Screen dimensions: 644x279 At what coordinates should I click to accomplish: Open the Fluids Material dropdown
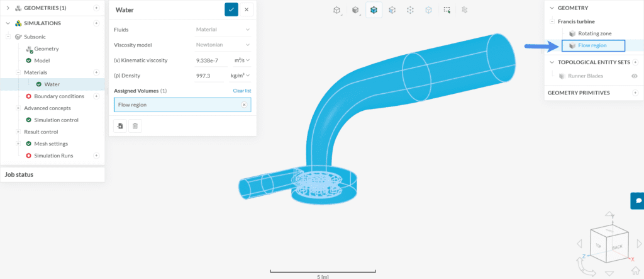point(223,30)
